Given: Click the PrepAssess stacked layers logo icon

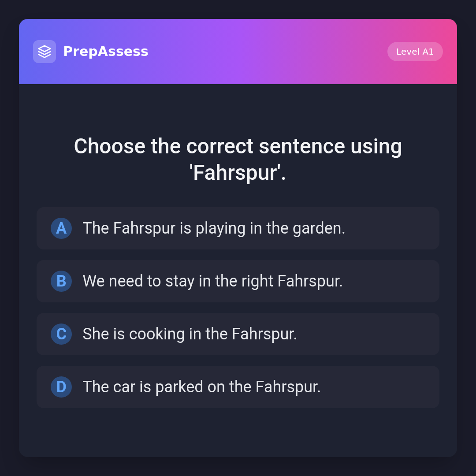Looking at the screenshot, I should pyautogui.click(x=45, y=52).
